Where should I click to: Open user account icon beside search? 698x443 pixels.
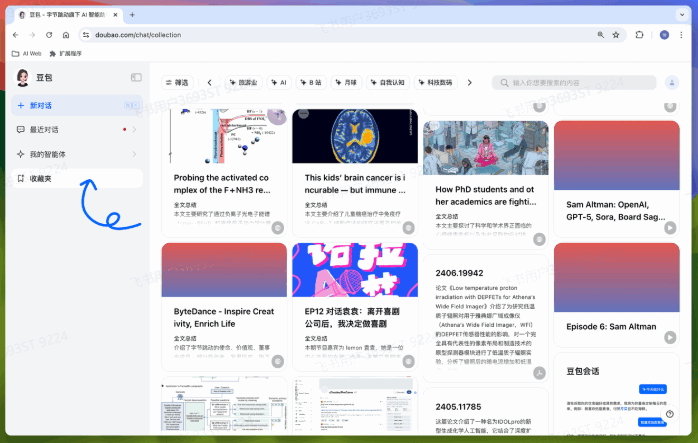pos(672,82)
